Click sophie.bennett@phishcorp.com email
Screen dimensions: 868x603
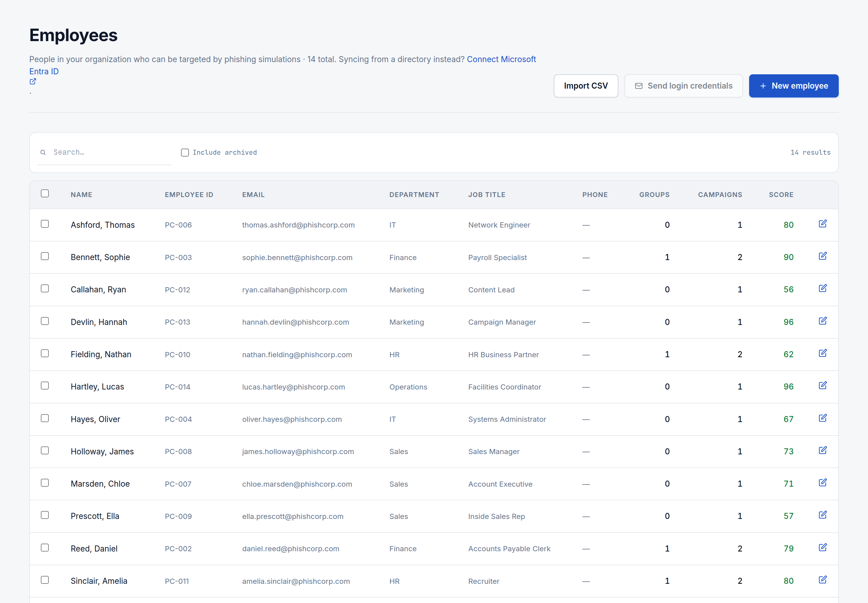pyautogui.click(x=297, y=257)
